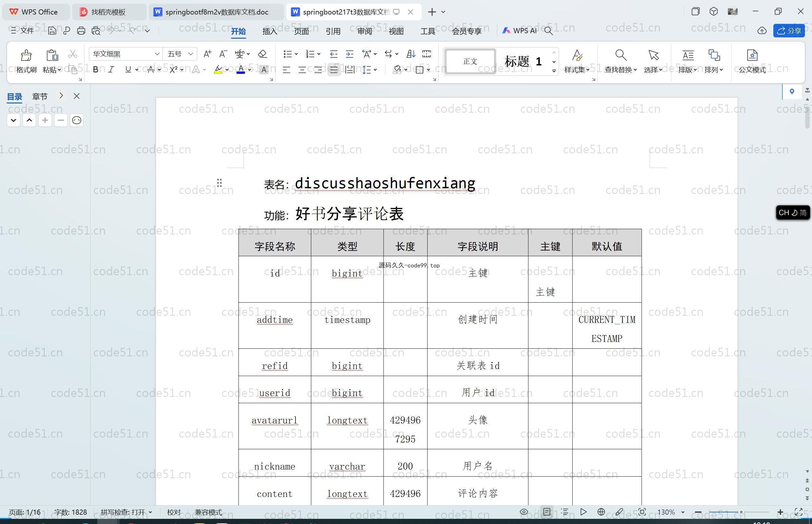Image resolution: width=812 pixels, height=524 pixels.
Task: Open the Select (选择) dropdown
Action: (653, 70)
